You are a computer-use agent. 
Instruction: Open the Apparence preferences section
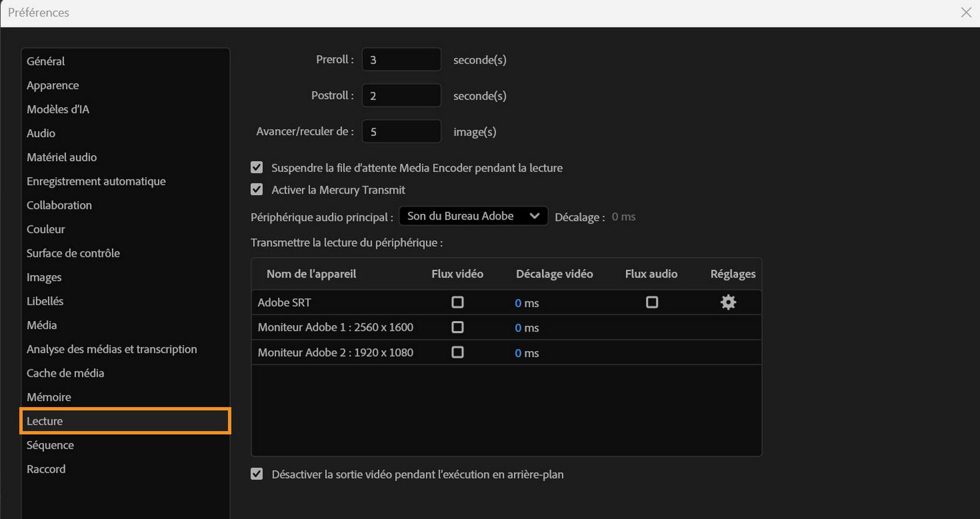pos(53,85)
